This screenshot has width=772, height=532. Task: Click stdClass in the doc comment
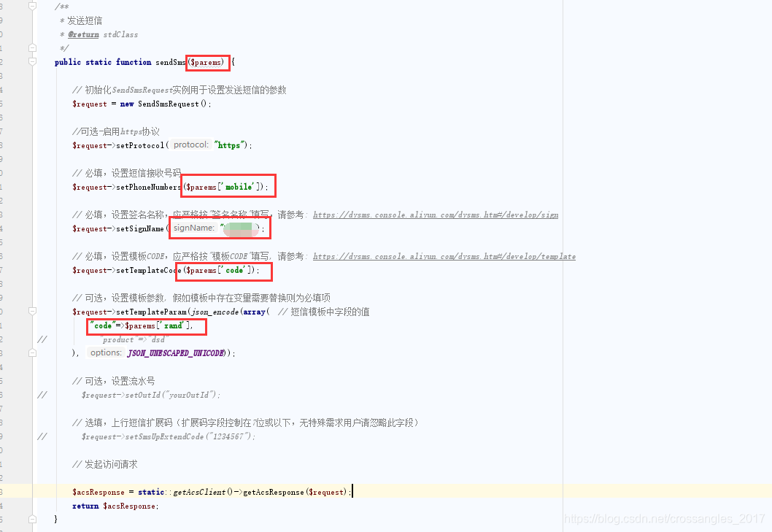[x=120, y=34]
